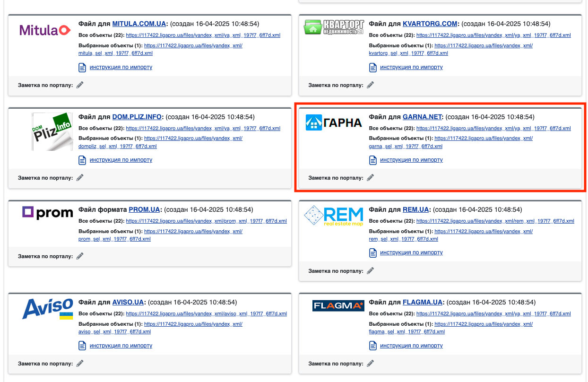Open import instructions for FLAGMA.UA

point(411,345)
